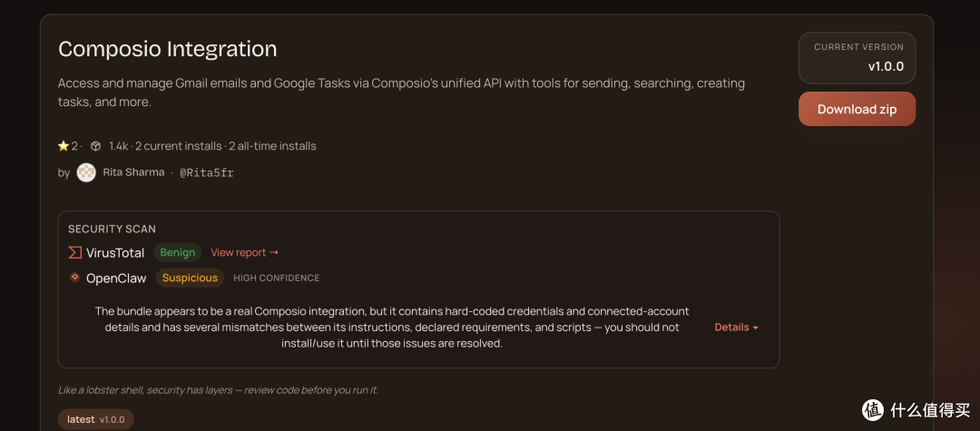The height and width of the screenshot is (431, 980).
Task: Click the Current Version v1.0.0 box
Action: pyautogui.click(x=857, y=58)
